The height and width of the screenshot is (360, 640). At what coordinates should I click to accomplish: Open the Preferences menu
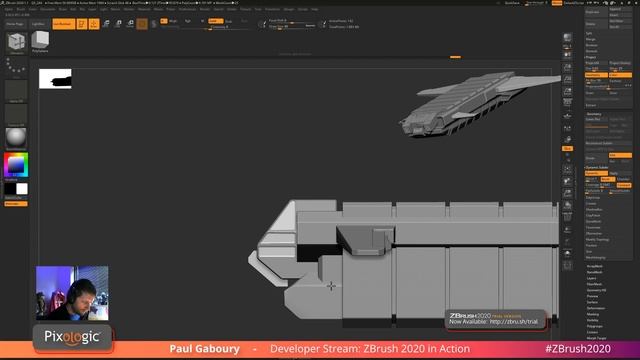point(187,9)
